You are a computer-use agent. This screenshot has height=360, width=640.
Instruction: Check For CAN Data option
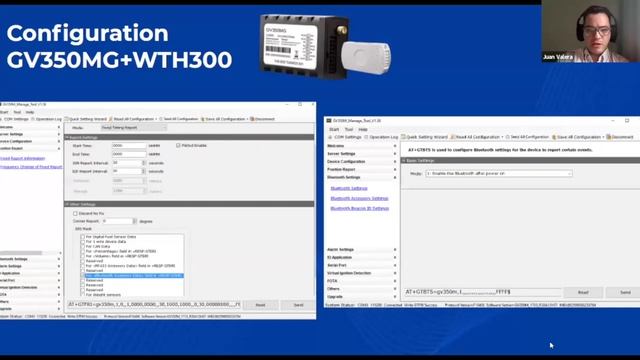tap(82, 247)
